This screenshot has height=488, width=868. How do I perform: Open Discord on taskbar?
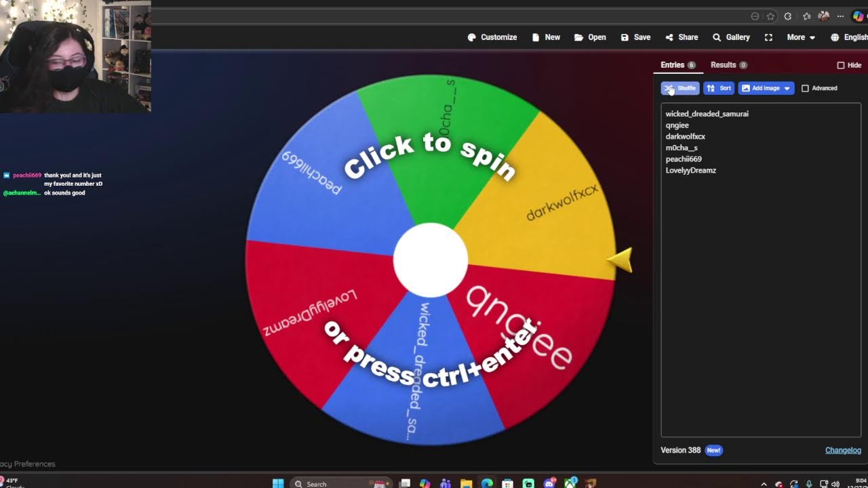549,483
